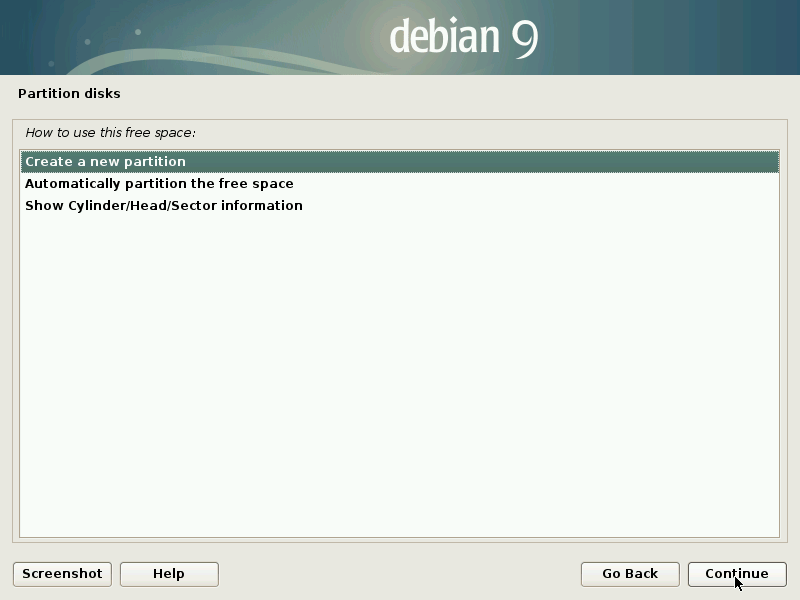Select Create a new partition option
The height and width of the screenshot is (600, 800).
click(105, 161)
